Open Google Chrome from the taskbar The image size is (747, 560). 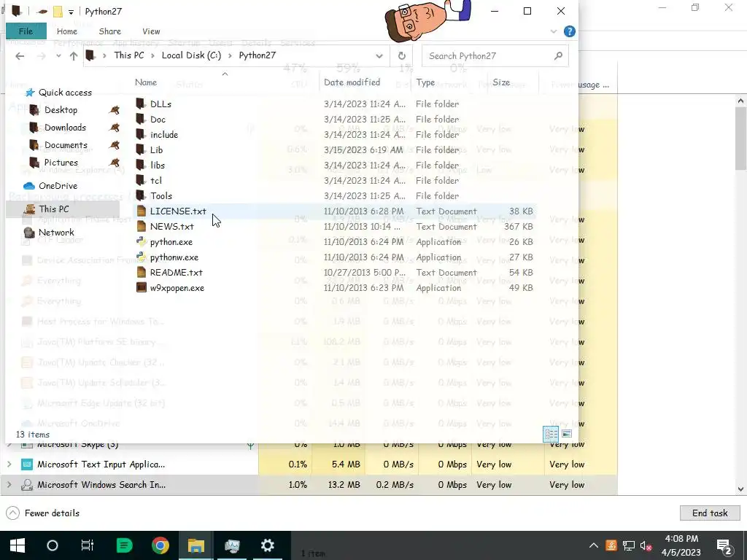coord(160,545)
